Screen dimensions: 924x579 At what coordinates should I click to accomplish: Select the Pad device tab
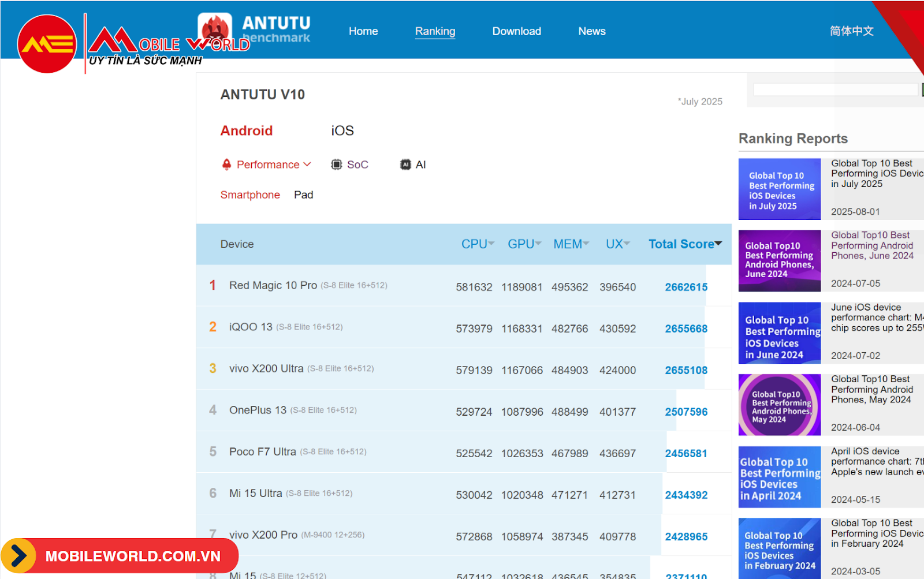click(x=303, y=195)
